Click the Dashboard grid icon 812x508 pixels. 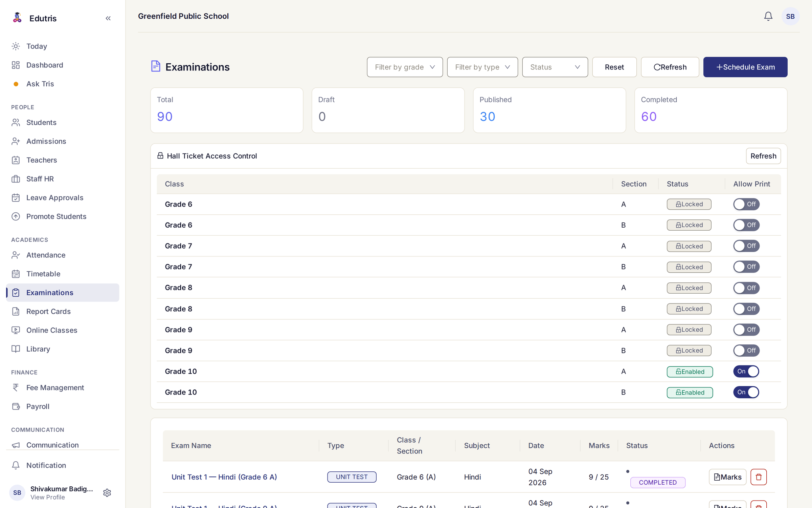tap(16, 65)
